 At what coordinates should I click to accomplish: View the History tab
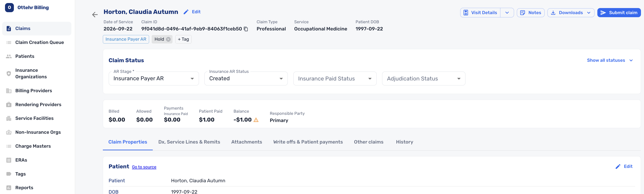coord(404,142)
